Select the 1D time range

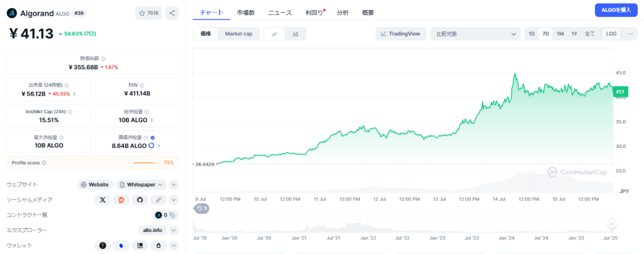(x=531, y=34)
